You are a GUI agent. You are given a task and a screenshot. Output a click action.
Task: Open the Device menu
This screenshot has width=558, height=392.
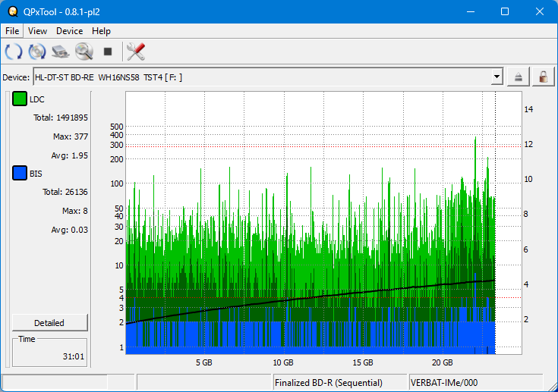[69, 31]
